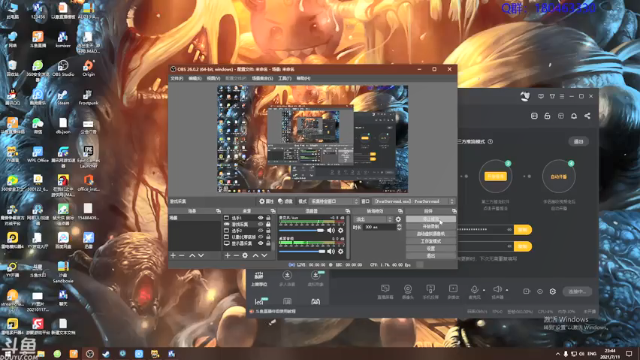Click bell notification icon in streaming companion
This screenshot has width=640, height=360.
[574, 116]
